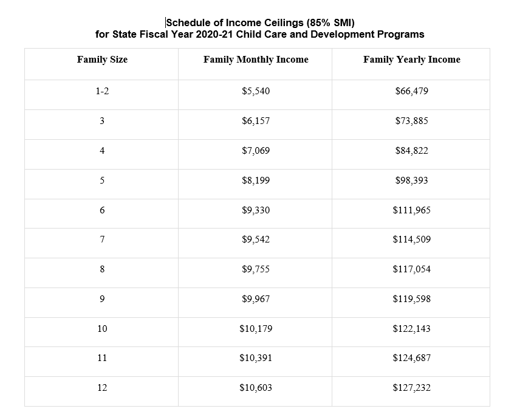Click the $84,822 yearly income value

pos(412,151)
